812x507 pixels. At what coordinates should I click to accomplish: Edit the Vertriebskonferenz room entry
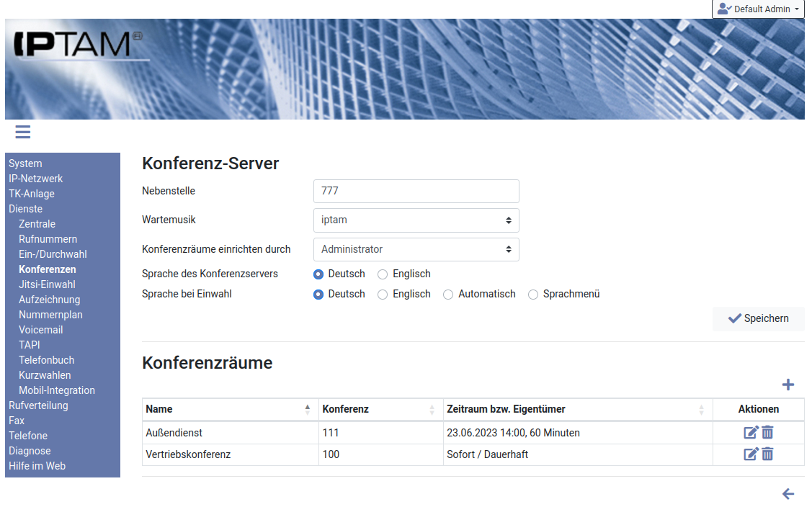751,454
